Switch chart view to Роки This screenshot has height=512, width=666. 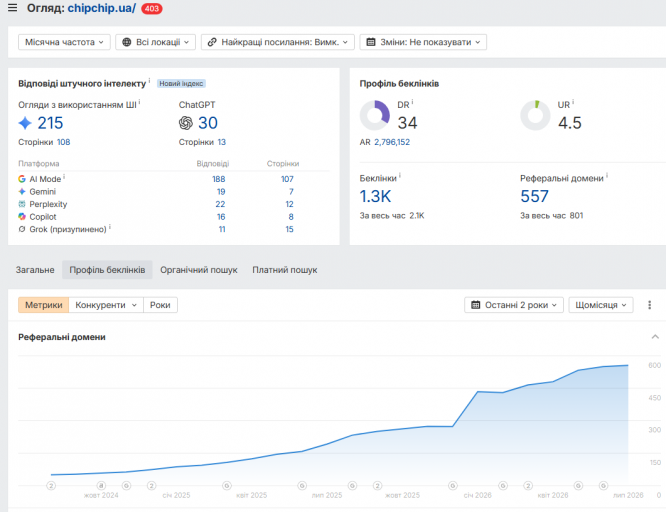pyautogui.click(x=160, y=305)
